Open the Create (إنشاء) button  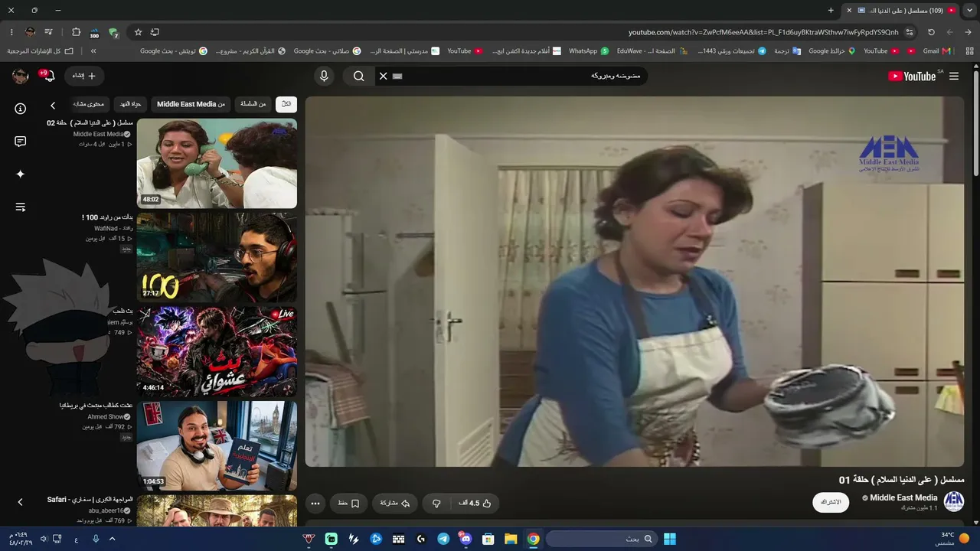[84, 76]
